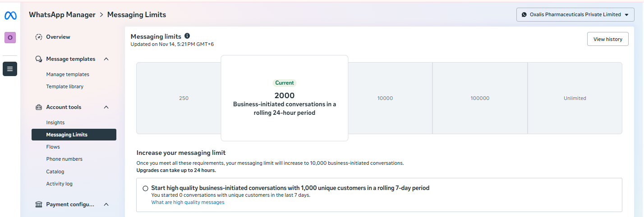Click the Current 2000 limit card
This screenshot has height=217, width=644.
285,98
